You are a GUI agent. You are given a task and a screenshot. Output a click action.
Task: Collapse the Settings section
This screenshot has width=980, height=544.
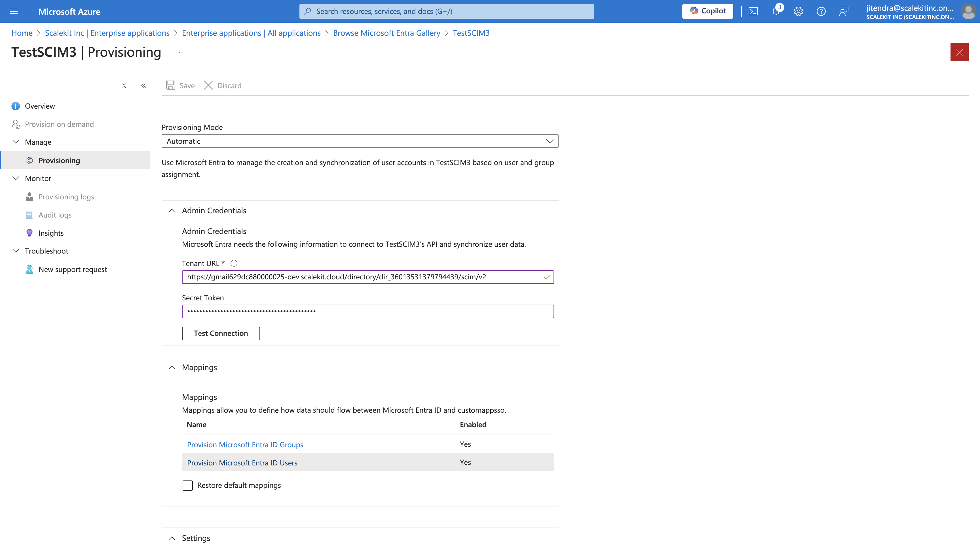pos(172,538)
